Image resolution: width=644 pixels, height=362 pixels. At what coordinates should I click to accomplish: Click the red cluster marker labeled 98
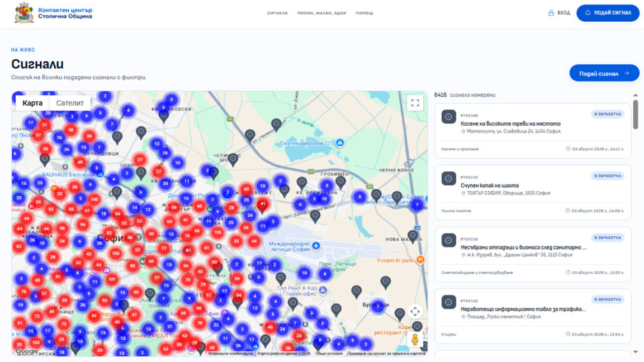click(x=62, y=228)
